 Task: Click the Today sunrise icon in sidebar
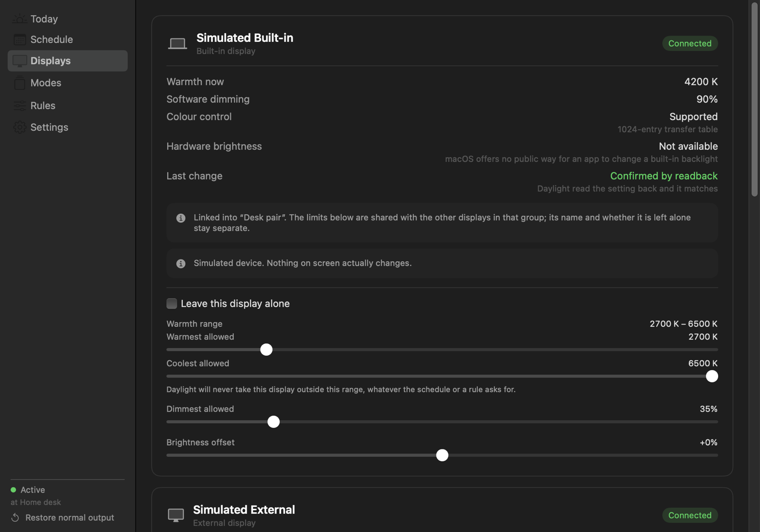(19, 19)
